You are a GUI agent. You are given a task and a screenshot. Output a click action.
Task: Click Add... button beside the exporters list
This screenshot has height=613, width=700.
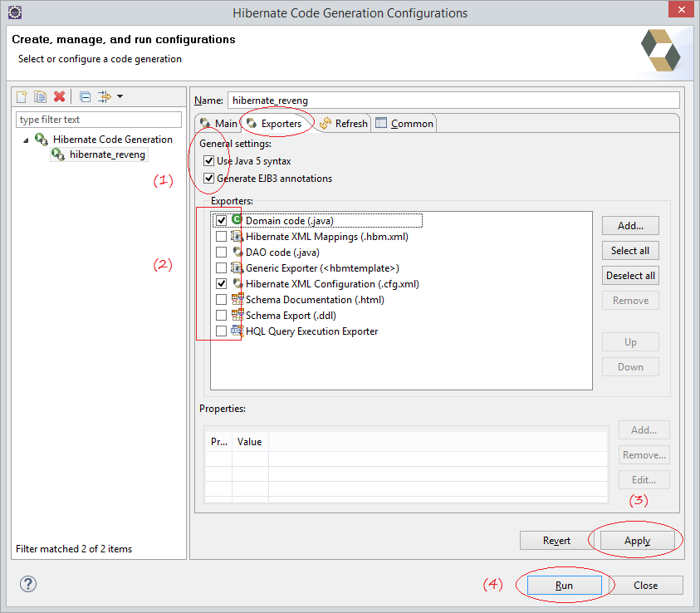tap(630, 225)
